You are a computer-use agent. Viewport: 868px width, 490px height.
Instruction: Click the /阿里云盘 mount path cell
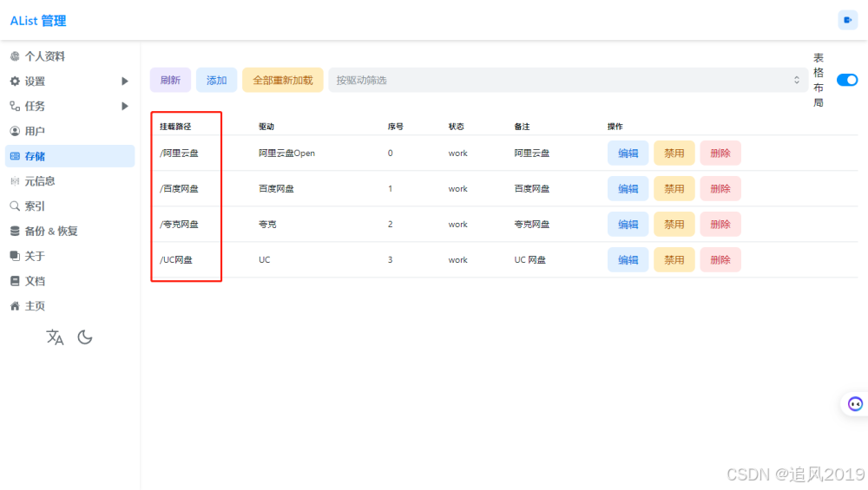click(x=179, y=154)
